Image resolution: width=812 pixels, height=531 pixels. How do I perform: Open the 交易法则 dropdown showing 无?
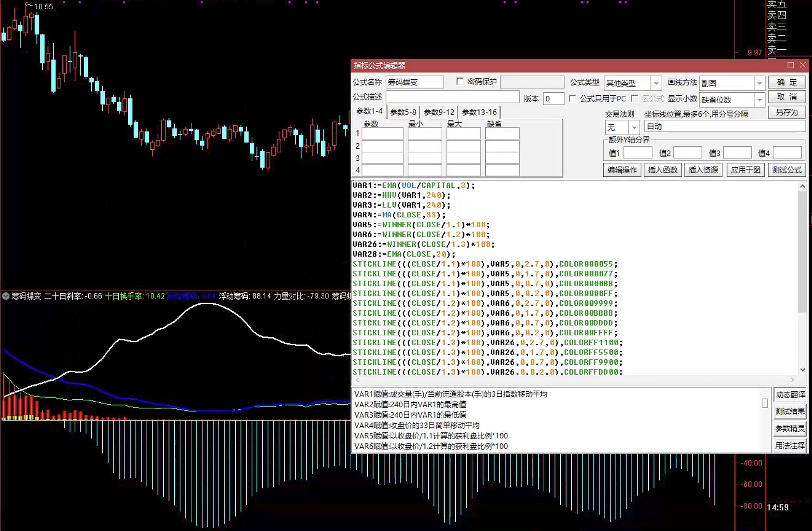(x=634, y=127)
